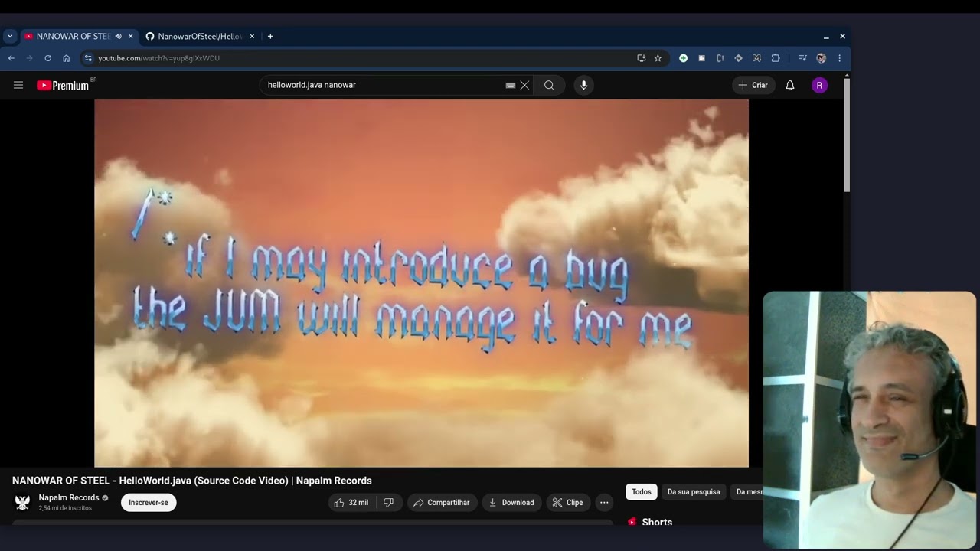Click the video title NANOWAR OF STEEL - HelloWorld.java
Viewport: 980px width, 551px height.
point(192,481)
